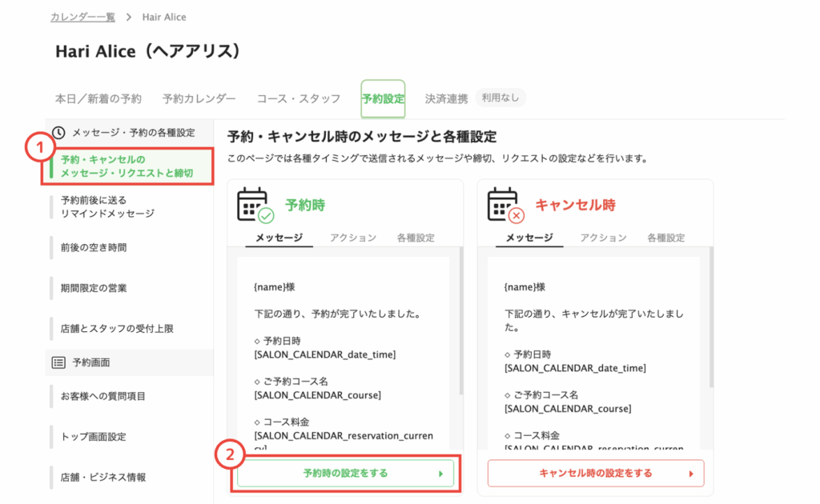820x504 pixels.
Task: Switch to the 本日／新着の予約 tab
Action: click(98, 99)
